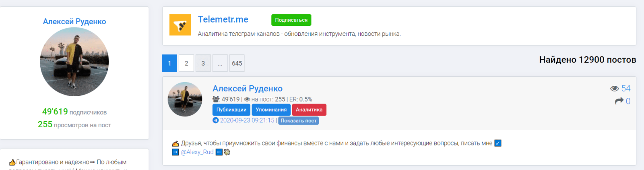Click the ellipsis pagination item
Image resolution: width=644 pixels, height=170 pixels.
pos(220,63)
